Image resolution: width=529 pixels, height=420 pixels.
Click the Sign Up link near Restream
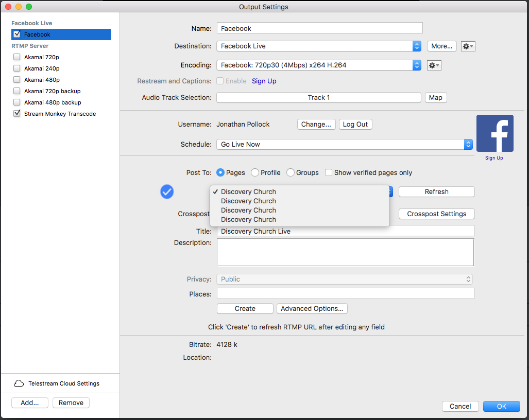pos(264,81)
